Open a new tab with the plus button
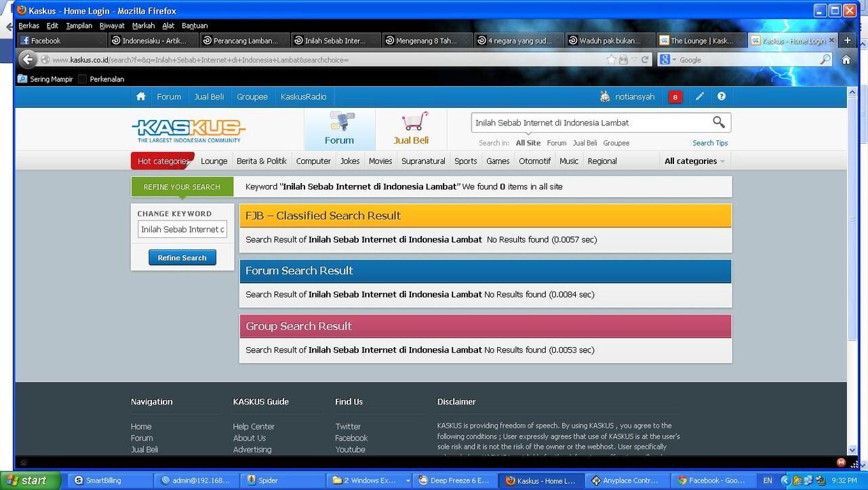Screen dimensions: 868x490 (x=847, y=41)
